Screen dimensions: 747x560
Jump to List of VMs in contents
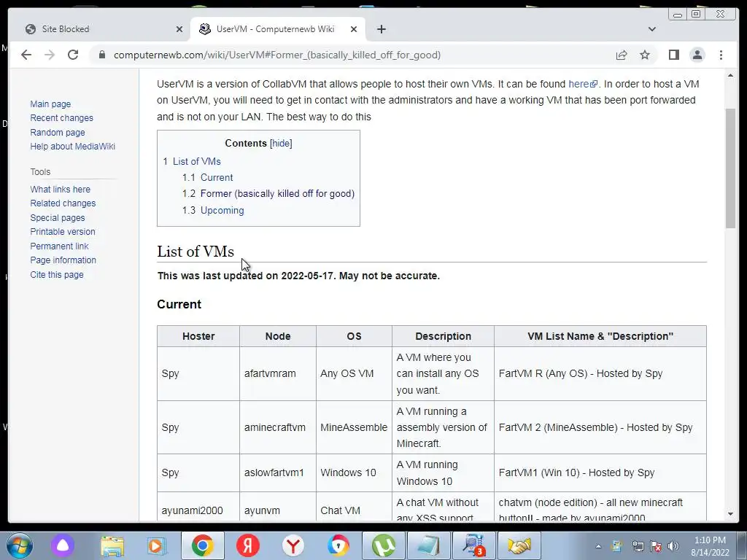[x=196, y=161]
